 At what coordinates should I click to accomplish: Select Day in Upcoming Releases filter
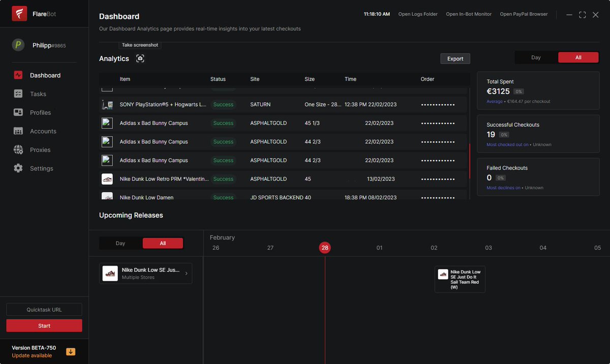point(120,243)
